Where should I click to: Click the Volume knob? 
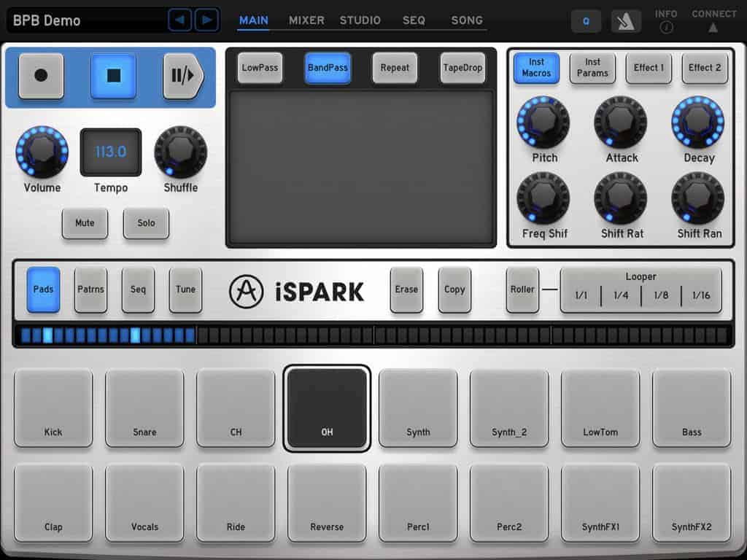(x=42, y=151)
